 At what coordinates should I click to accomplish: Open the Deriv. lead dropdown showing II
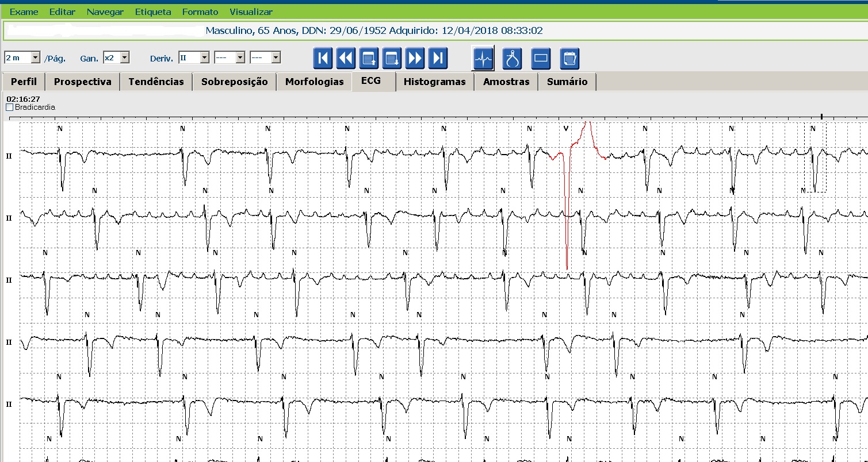pyautogui.click(x=204, y=57)
